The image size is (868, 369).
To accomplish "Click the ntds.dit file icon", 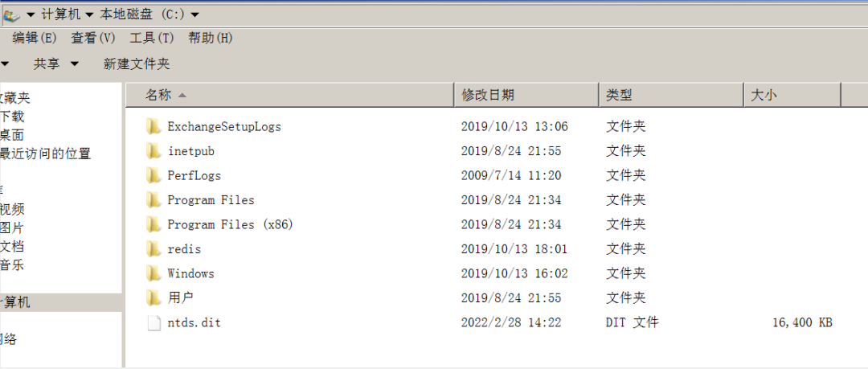I will pyautogui.click(x=154, y=322).
